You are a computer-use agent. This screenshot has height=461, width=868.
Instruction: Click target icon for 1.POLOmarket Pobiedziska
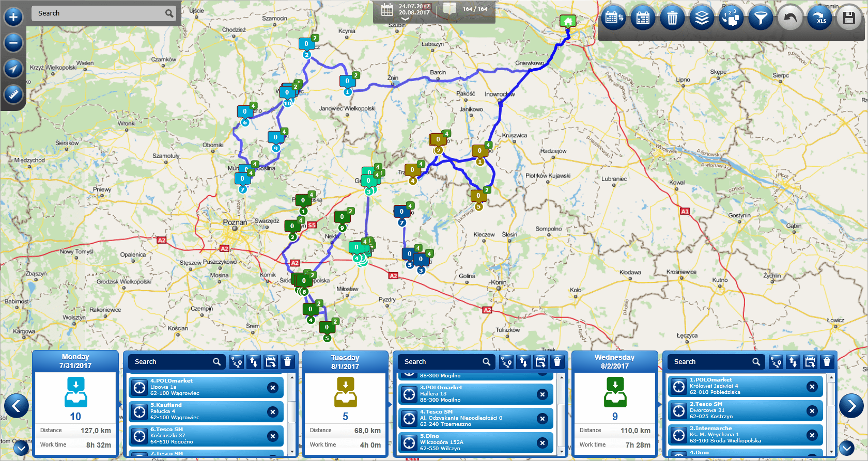679,387
